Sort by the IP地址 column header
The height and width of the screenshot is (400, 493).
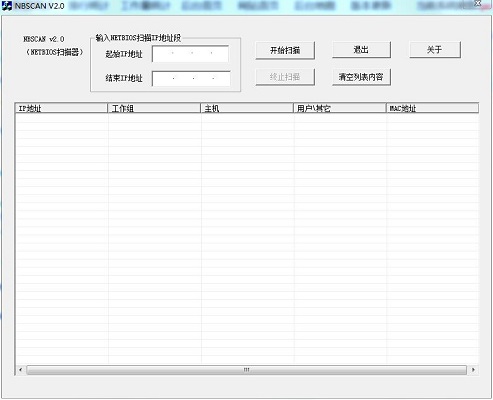pos(61,108)
